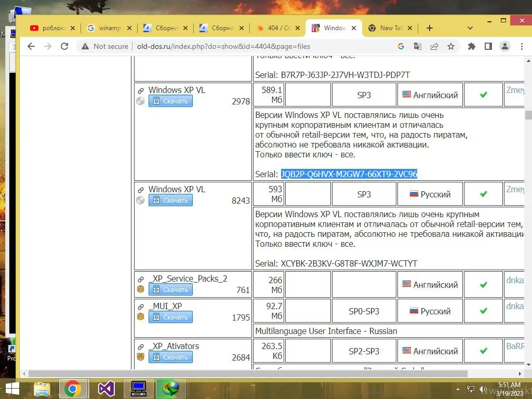Download the English Windows XP VL

170,101
